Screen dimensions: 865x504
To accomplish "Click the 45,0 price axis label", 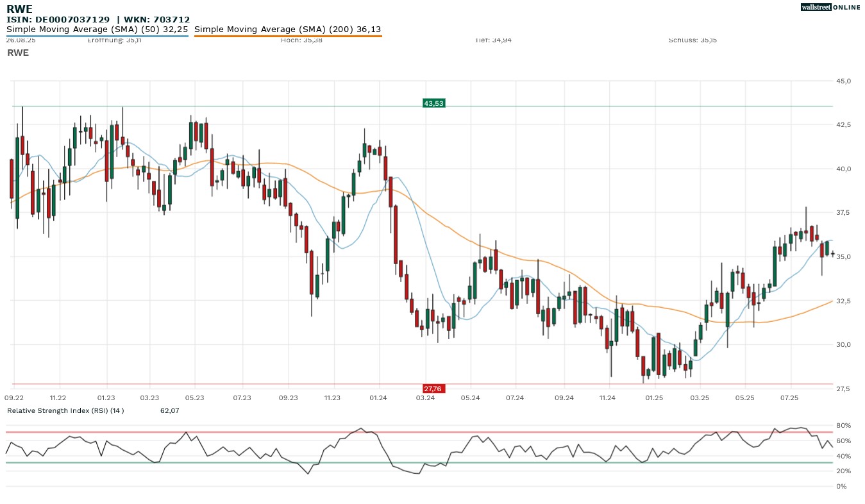I will coord(843,81).
